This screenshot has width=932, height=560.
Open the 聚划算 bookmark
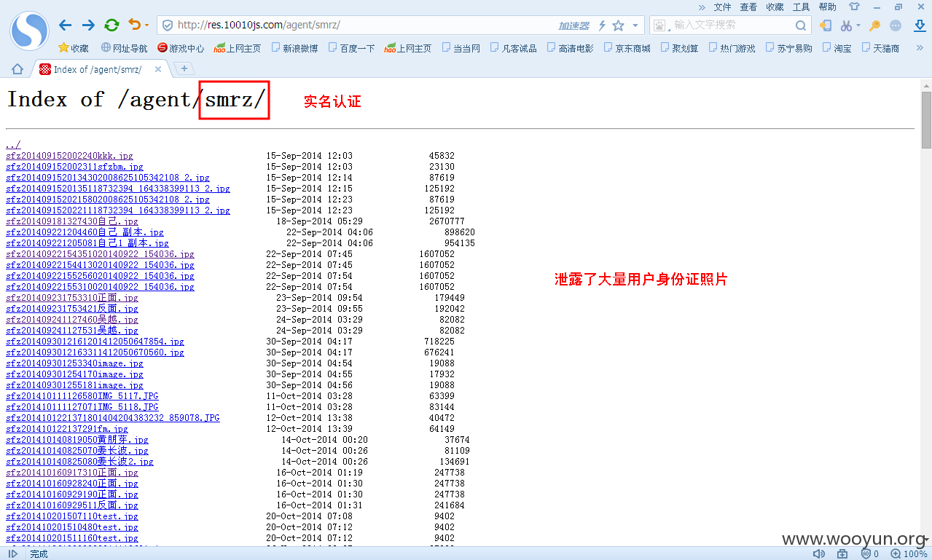tap(679, 48)
